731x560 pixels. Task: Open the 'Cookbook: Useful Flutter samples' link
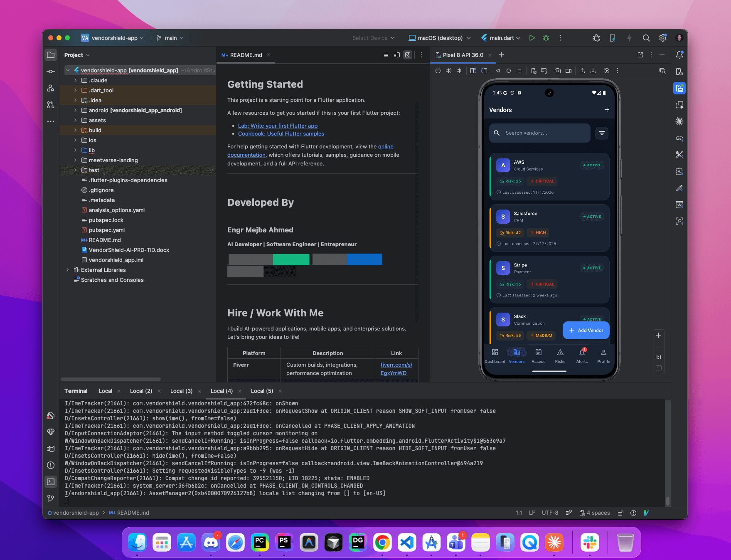[x=281, y=133]
